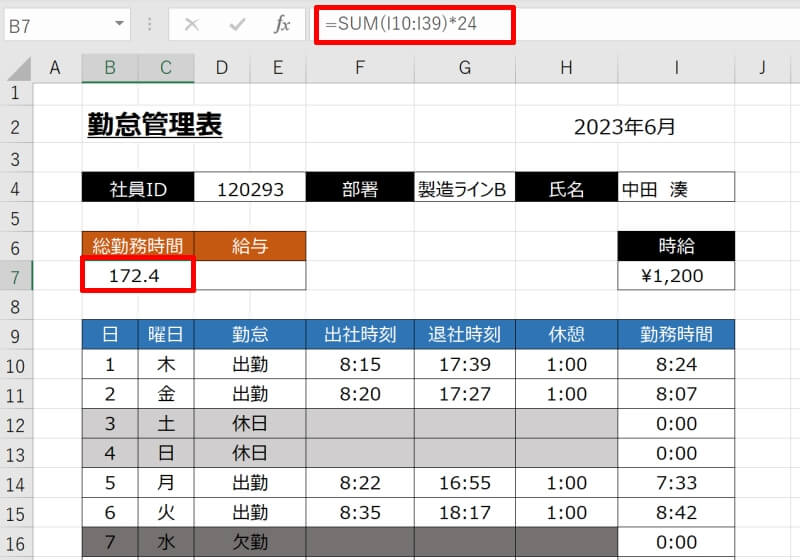Viewport: 800px width, 560px height.
Task: Click the arrival time 8:22
Action: pos(360,482)
